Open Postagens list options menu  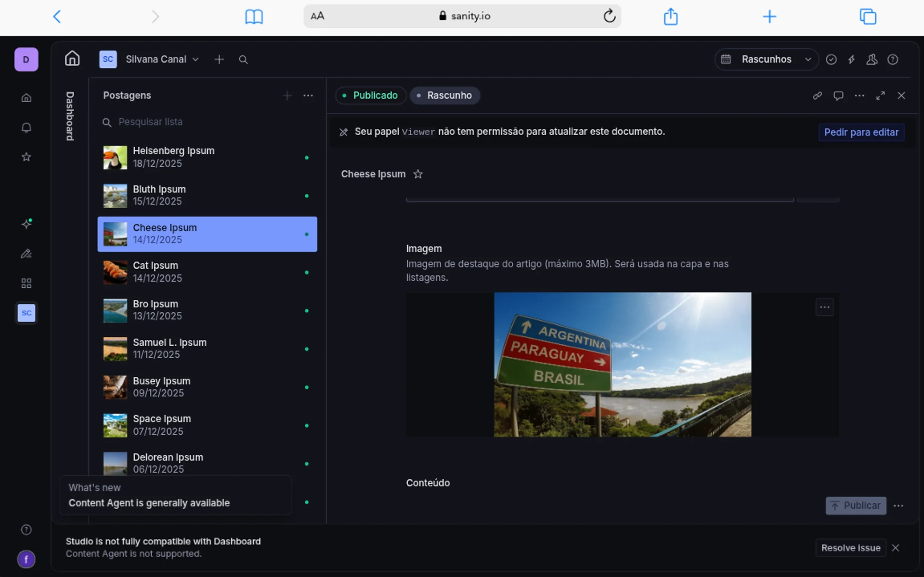coord(308,95)
